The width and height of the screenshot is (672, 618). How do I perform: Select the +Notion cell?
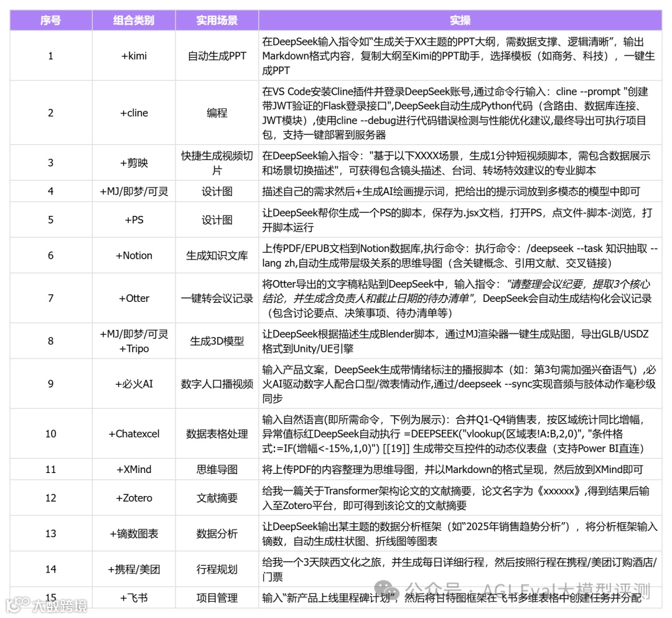coord(134,255)
